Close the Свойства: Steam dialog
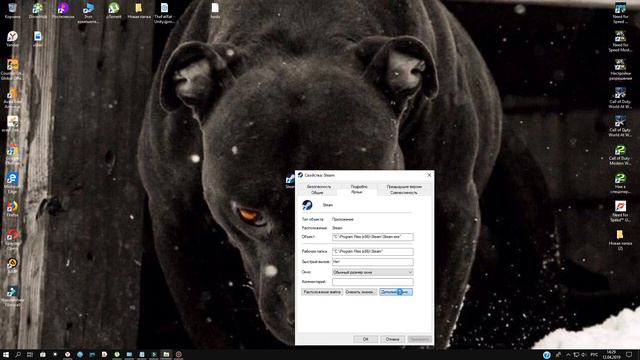640x360 pixels. tap(429, 175)
